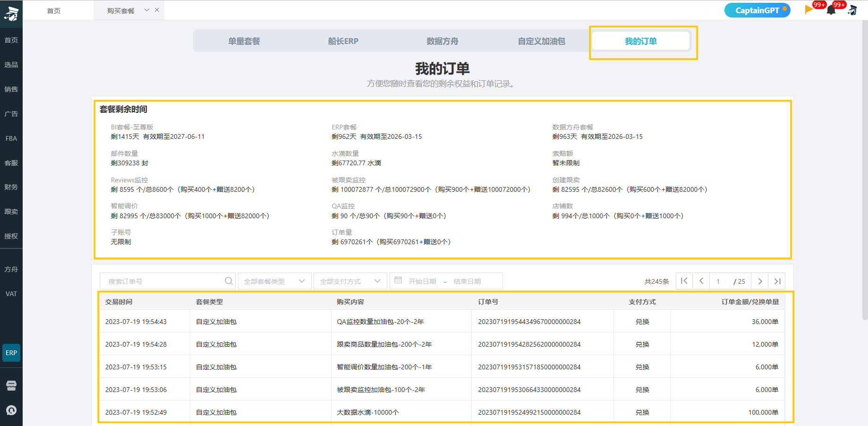
Task: Open the user avatar icon at top right
Action: point(853,10)
